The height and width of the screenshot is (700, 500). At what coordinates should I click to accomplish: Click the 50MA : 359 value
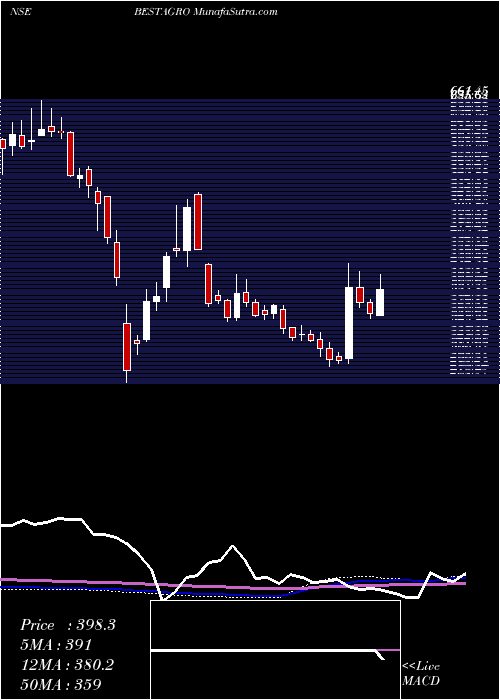pos(60,684)
